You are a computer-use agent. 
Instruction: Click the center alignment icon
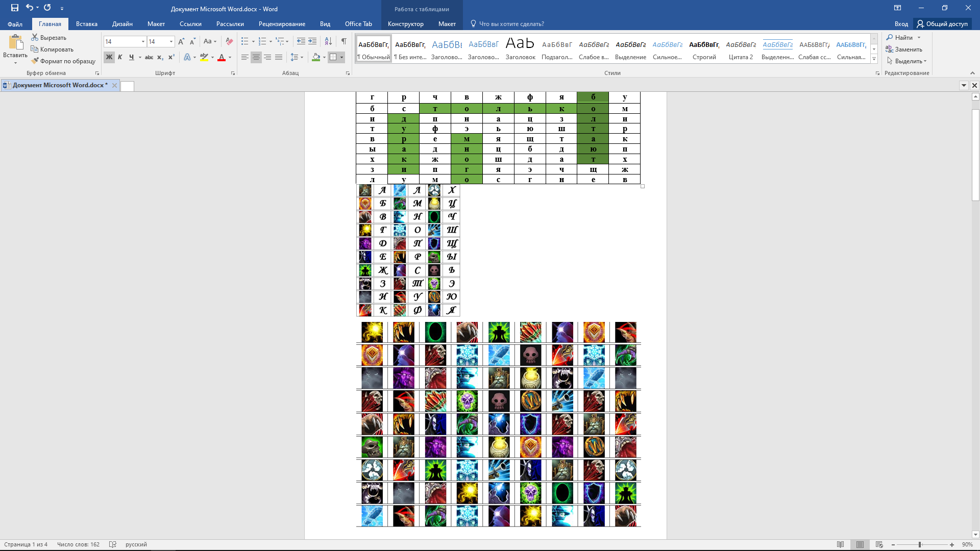coord(256,57)
